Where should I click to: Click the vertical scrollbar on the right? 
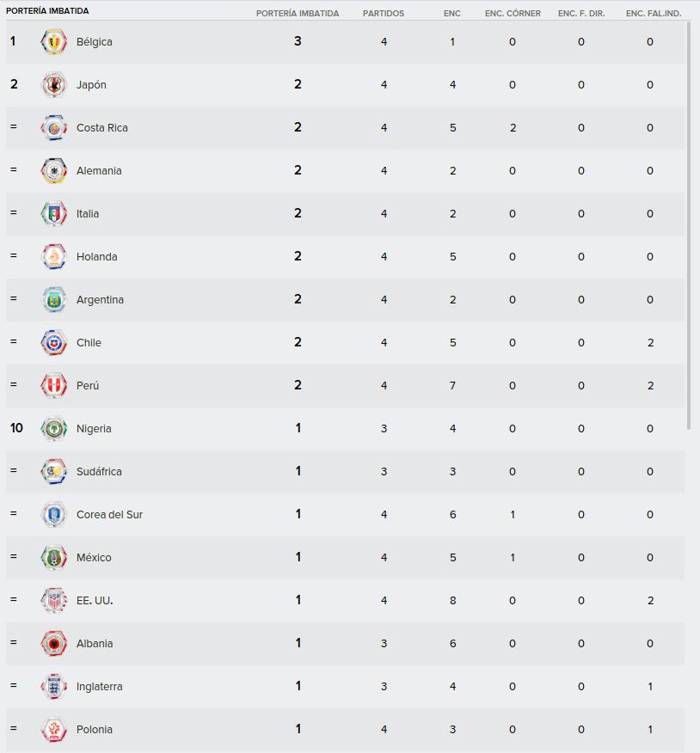point(689,226)
